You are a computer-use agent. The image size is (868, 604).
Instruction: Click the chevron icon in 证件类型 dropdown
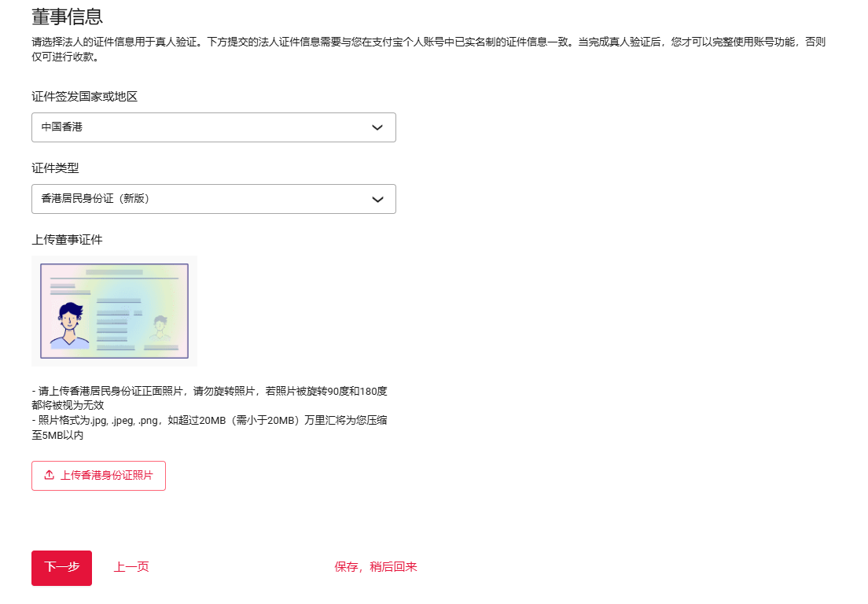click(x=377, y=199)
